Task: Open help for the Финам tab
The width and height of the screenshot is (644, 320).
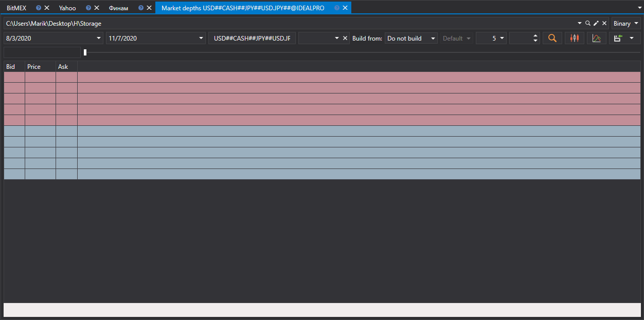Action: (x=141, y=8)
